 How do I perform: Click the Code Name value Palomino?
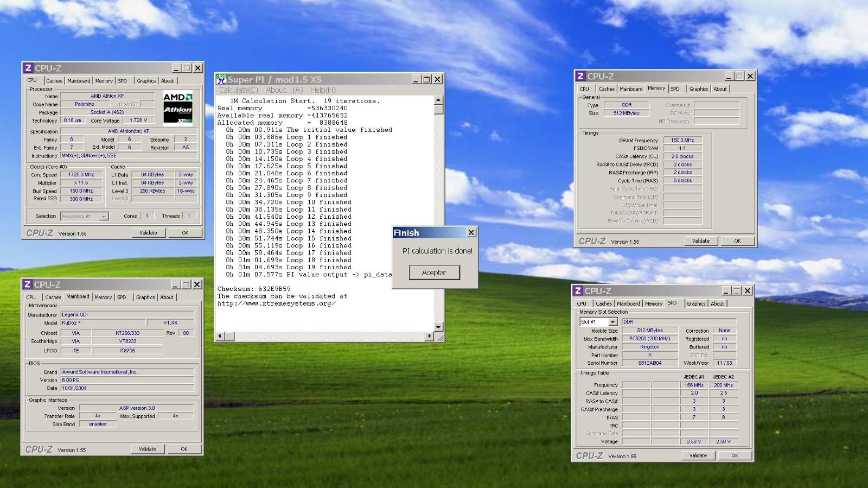tap(84, 104)
